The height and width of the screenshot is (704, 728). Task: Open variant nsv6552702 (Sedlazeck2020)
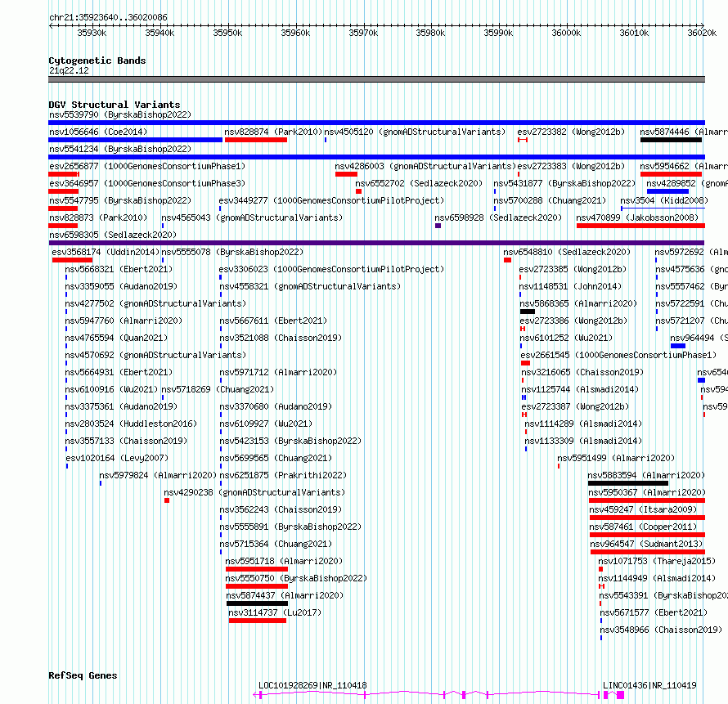tap(419, 183)
